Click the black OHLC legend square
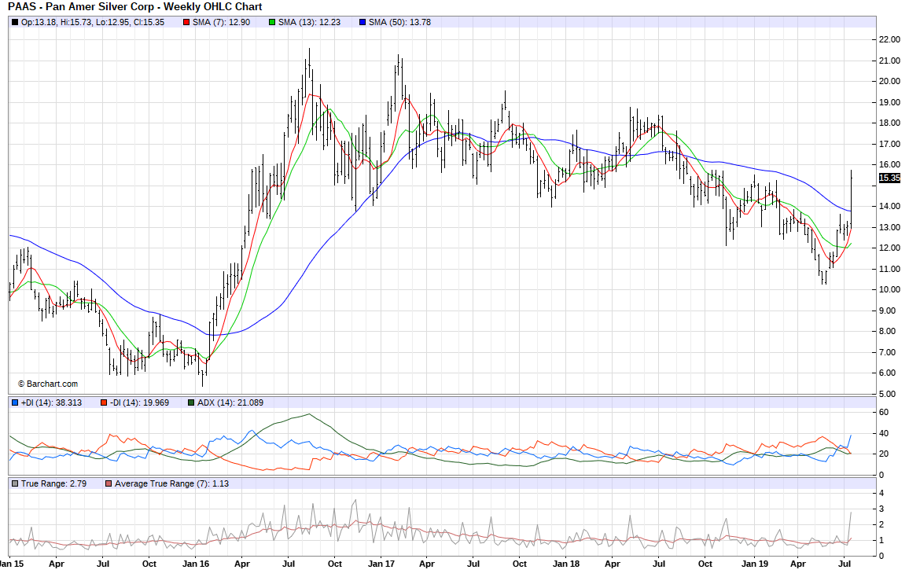 coord(15,22)
